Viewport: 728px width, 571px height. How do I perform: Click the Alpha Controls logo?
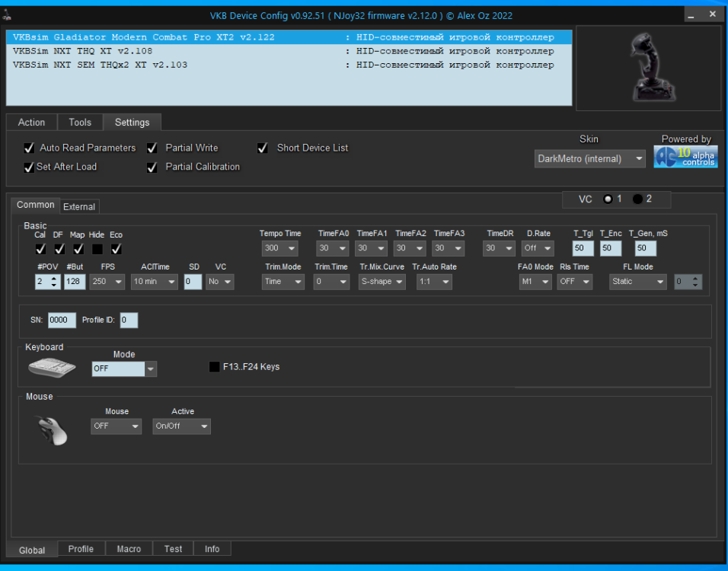point(685,156)
